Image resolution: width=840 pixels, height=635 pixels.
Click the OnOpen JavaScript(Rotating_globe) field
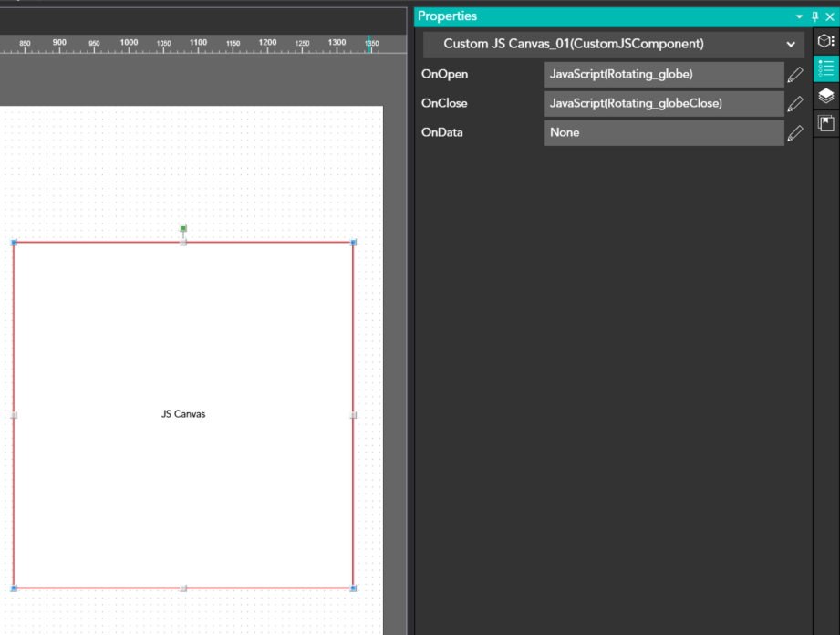664,75
